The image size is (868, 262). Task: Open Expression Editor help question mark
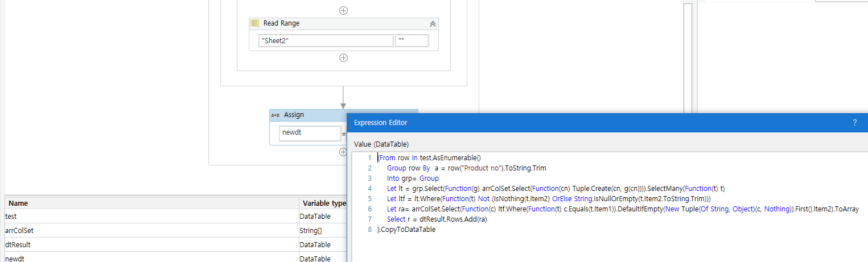[854, 122]
